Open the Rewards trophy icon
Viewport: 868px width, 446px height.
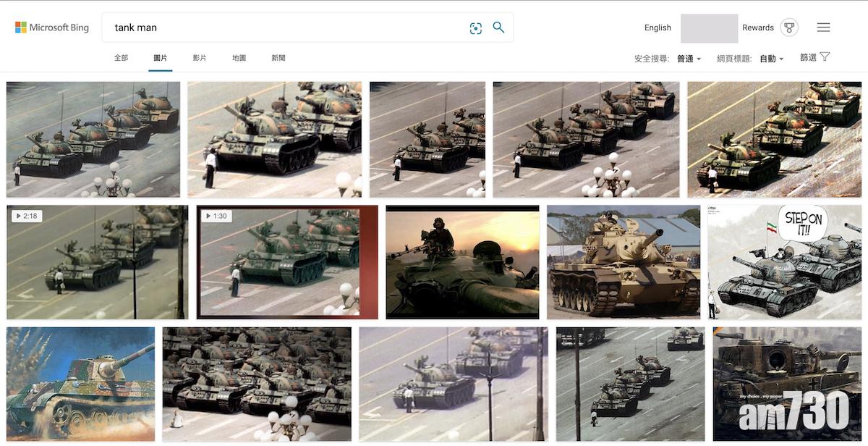[789, 28]
